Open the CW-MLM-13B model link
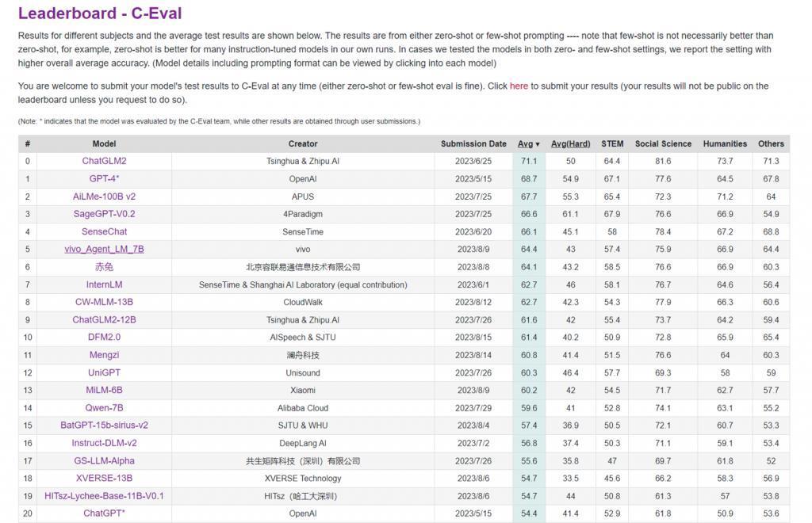812x523 pixels. click(x=104, y=302)
